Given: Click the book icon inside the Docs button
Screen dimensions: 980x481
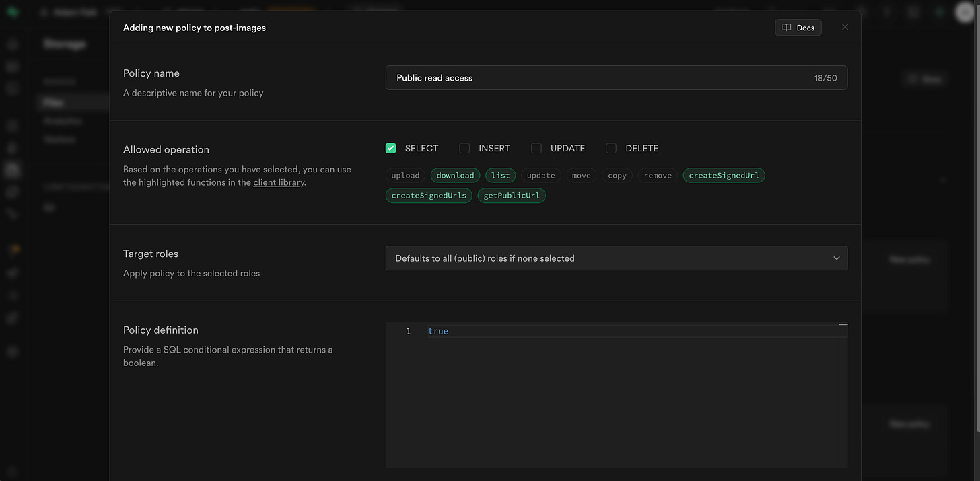Looking at the screenshot, I should click(786, 27).
